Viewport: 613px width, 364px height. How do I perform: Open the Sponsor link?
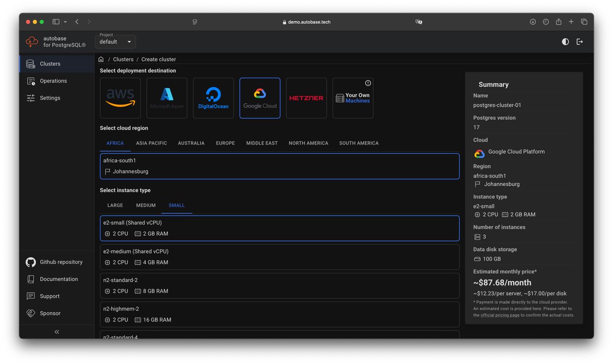tap(57, 313)
